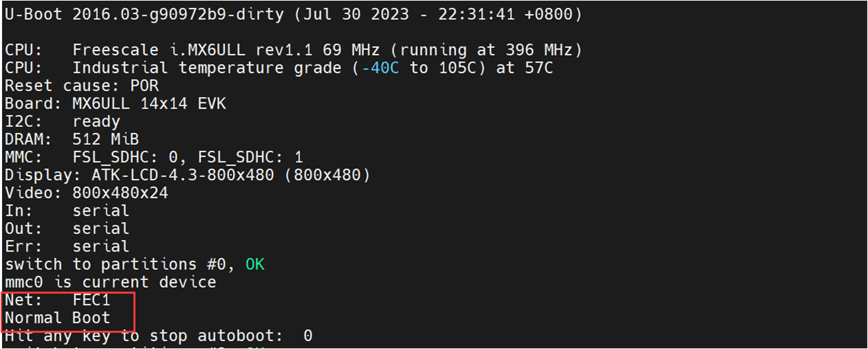Click the mmc0 is current device line

[x=110, y=282]
